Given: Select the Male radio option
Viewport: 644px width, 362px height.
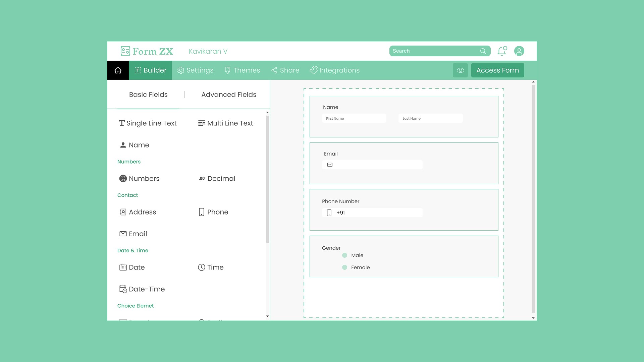Looking at the screenshot, I should click(344, 255).
